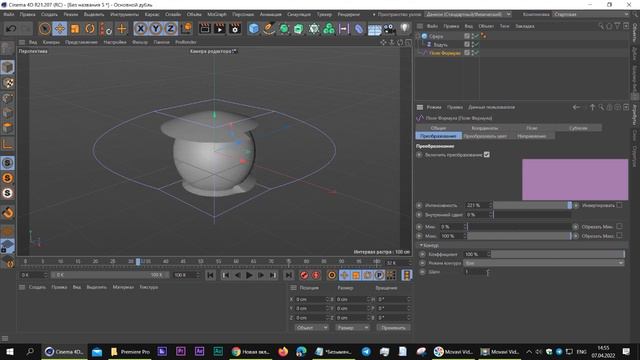Select the Сфера object in Object Manager
The width and height of the screenshot is (640, 360).
coord(436,36)
